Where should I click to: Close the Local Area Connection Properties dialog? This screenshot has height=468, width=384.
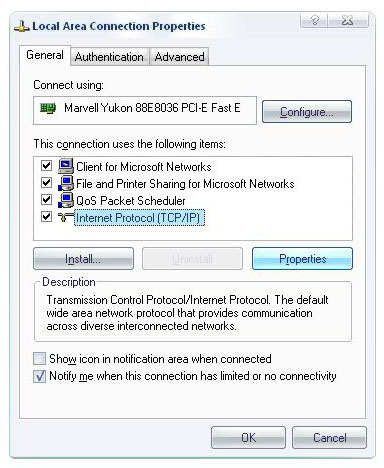(348, 21)
